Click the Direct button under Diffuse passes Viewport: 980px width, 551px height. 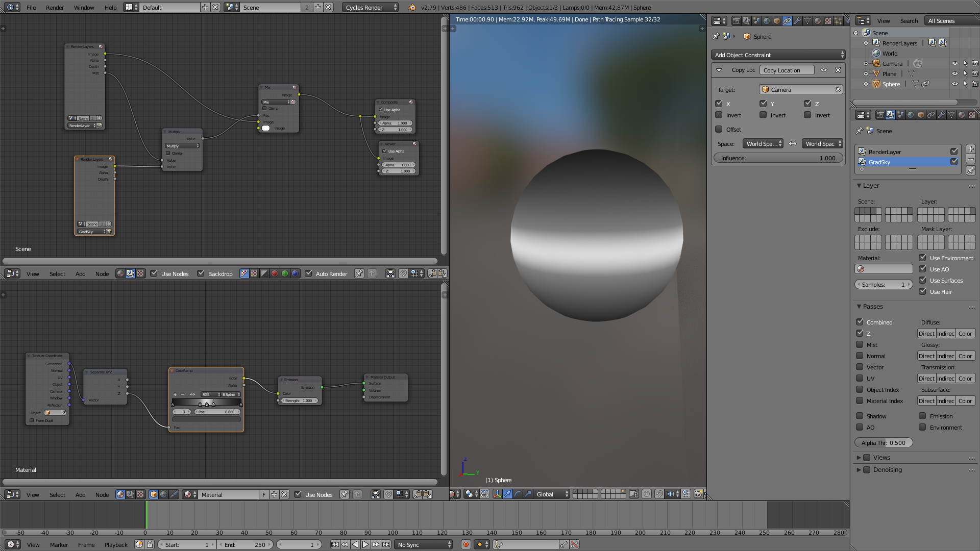tap(926, 333)
